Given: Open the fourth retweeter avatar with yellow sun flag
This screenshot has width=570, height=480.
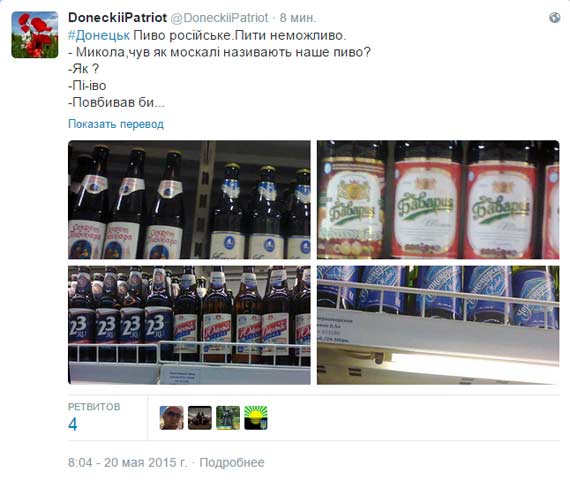Looking at the screenshot, I should (x=256, y=418).
